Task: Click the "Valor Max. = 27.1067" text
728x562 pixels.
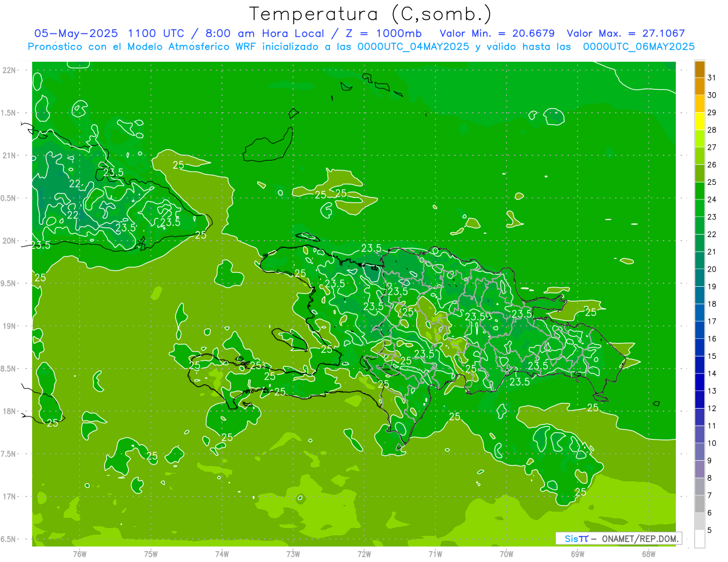Action: point(625,33)
